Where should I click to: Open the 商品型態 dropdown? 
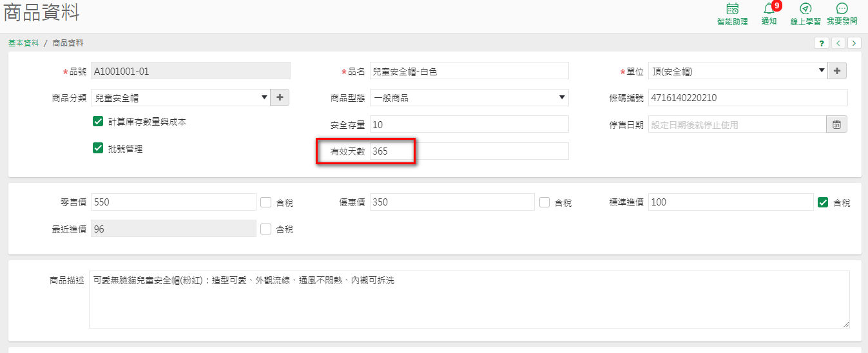click(x=469, y=98)
